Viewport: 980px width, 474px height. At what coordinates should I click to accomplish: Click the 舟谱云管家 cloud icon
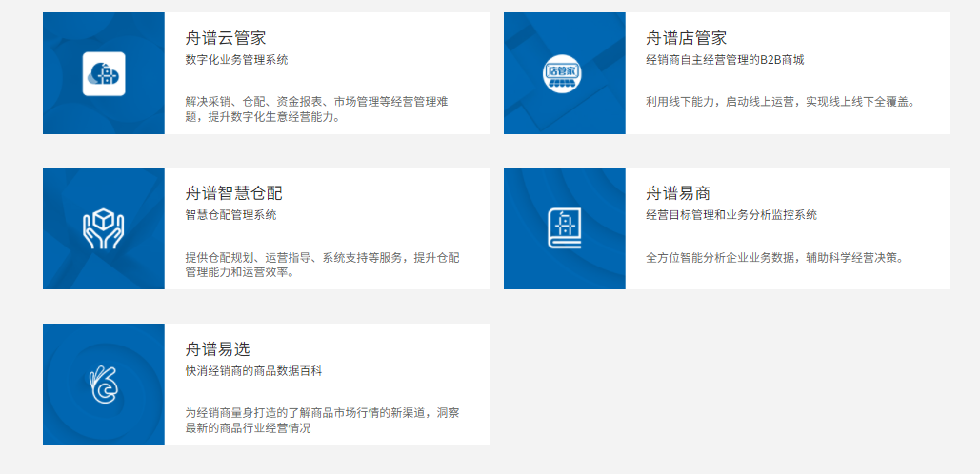(x=104, y=73)
